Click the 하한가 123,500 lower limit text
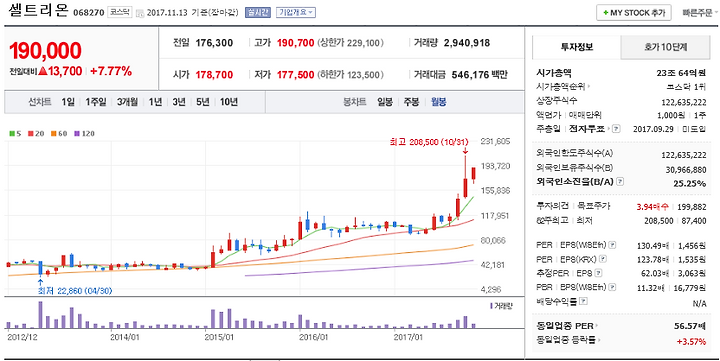 (x=350, y=74)
